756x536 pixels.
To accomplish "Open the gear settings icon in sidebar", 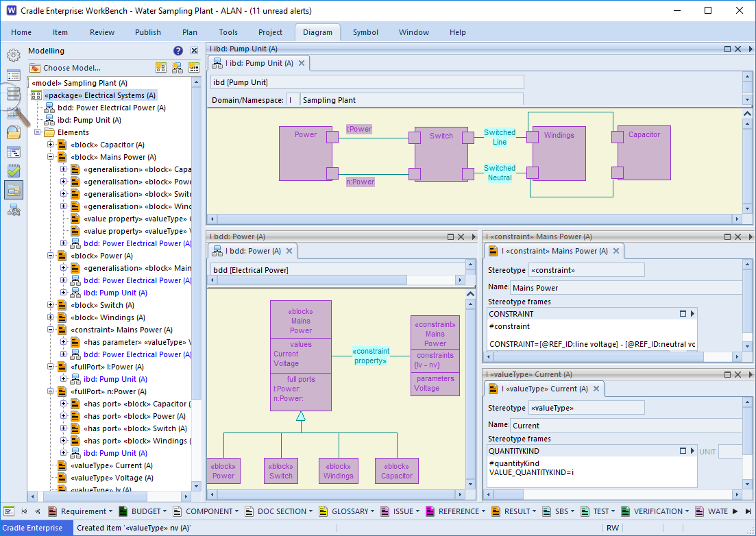I will click(x=14, y=56).
